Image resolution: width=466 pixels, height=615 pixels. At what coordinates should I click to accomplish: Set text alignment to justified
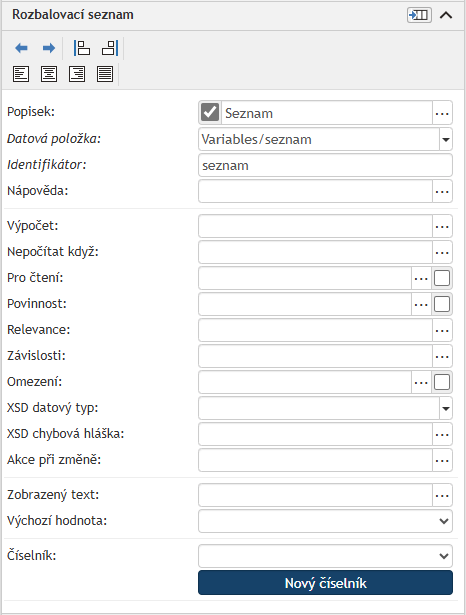coord(105,74)
